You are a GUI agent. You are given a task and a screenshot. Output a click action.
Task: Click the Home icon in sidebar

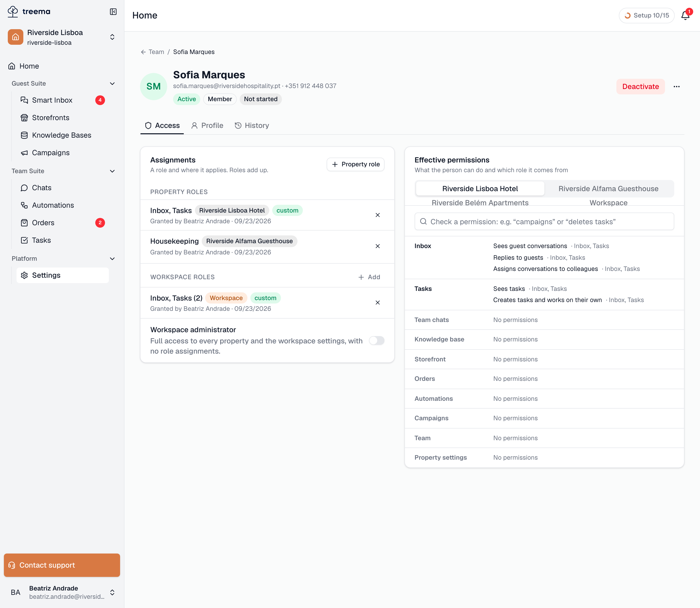pyautogui.click(x=12, y=66)
